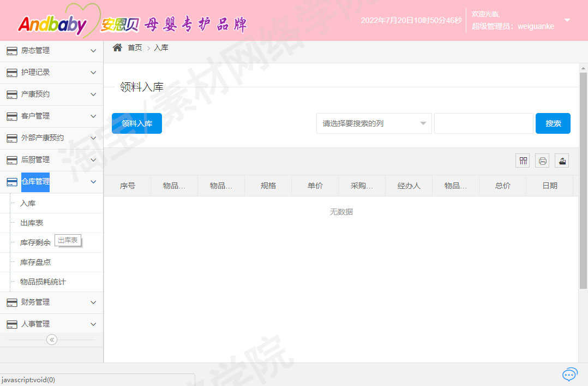
Task: Click the 仓库管理 card icon
Action: coord(12,182)
